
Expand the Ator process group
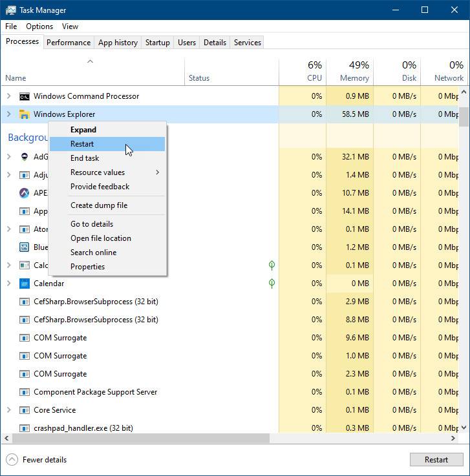click(x=9, y=229)
